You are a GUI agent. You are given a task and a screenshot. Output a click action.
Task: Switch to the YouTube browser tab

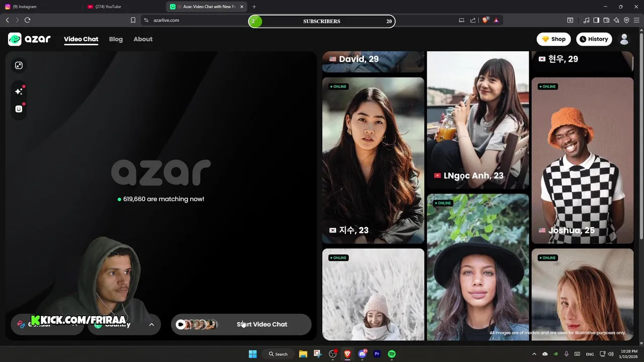(123, 7)
